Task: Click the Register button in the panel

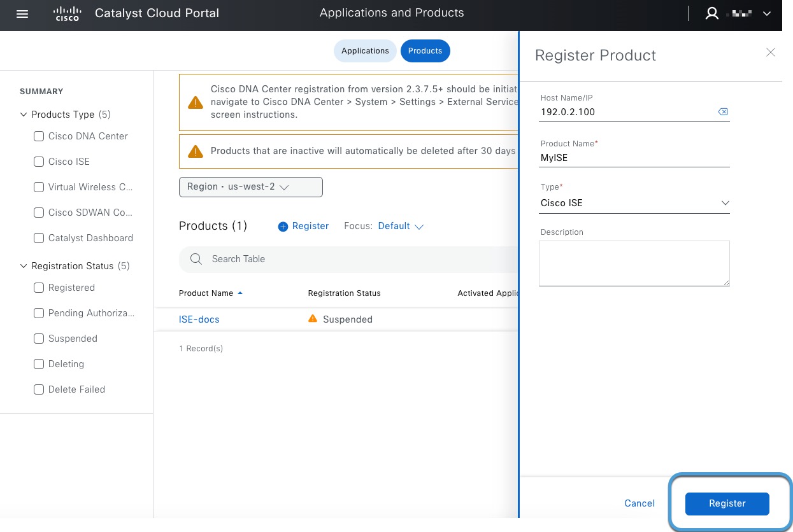Action: coord(727,503)
